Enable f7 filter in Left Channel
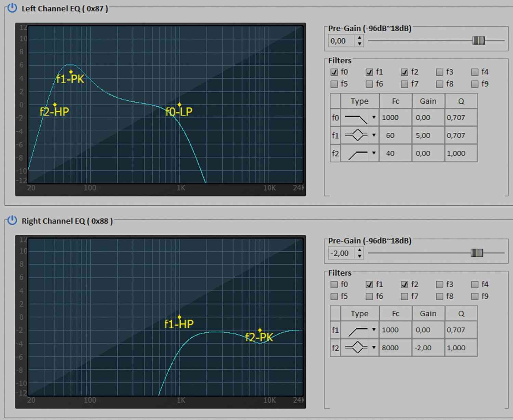Screen dimensions: 513x420 [x=405, y=84]
